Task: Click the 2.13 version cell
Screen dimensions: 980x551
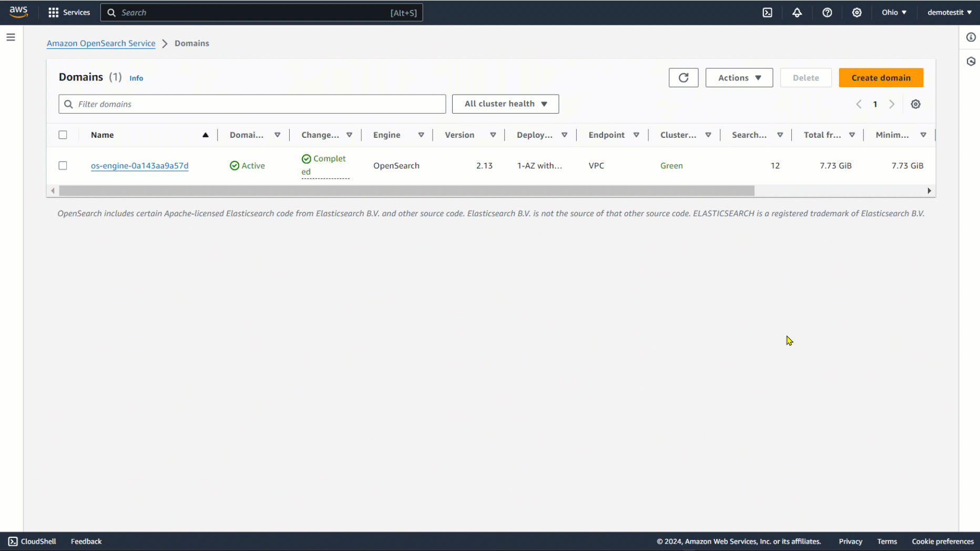Action: click(484, 166)
